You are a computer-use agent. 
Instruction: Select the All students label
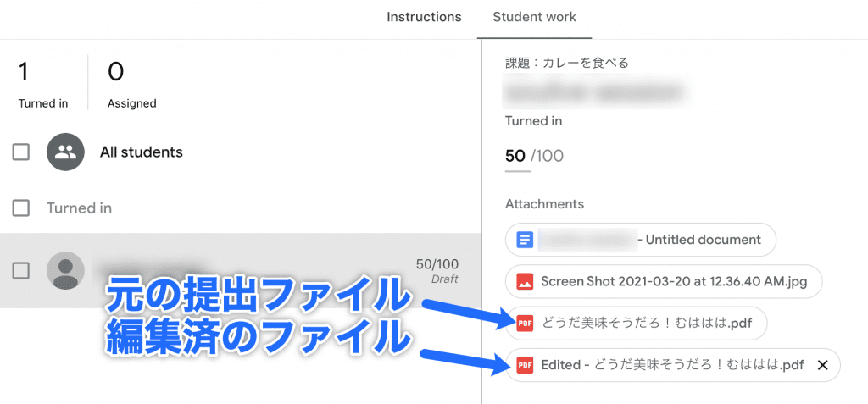141,152
